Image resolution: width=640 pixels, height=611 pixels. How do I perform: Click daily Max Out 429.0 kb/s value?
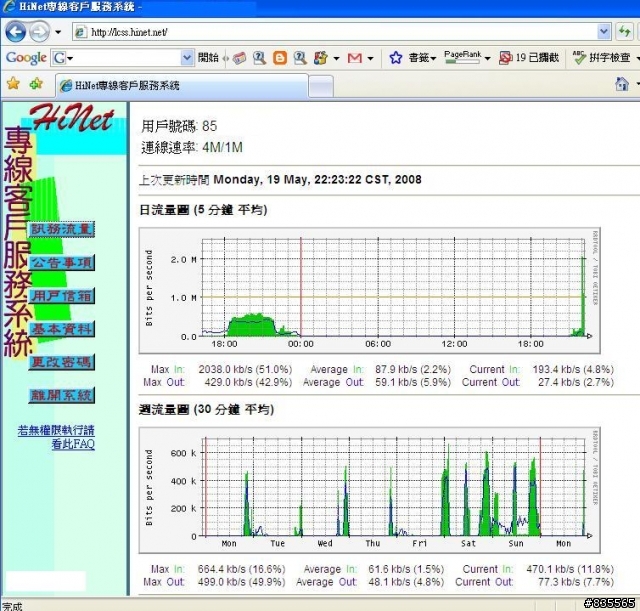[249, 382]
